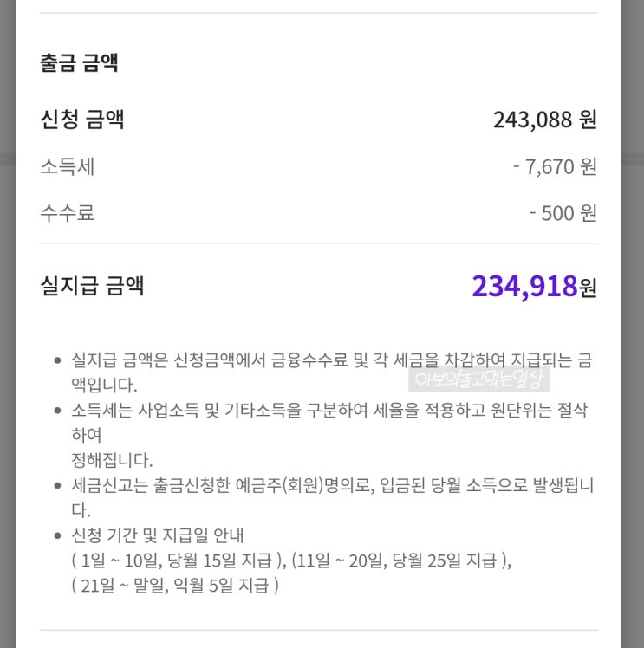Click the 아보의놀고먹는일상 watermark

pos(478,379)
